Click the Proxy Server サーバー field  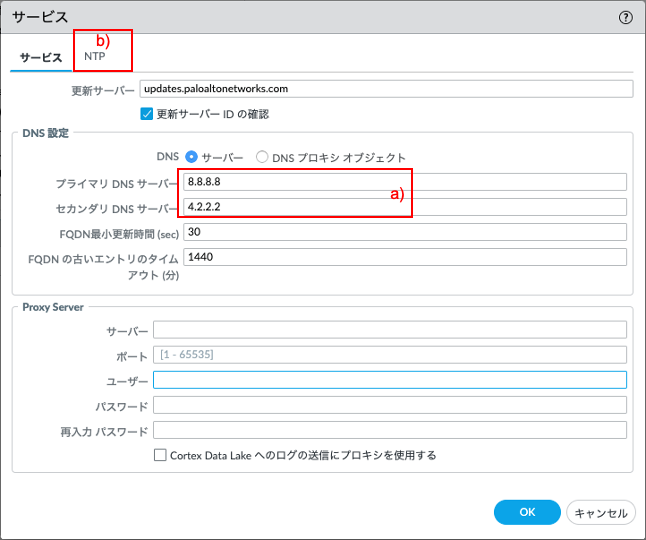pos(390,330)
